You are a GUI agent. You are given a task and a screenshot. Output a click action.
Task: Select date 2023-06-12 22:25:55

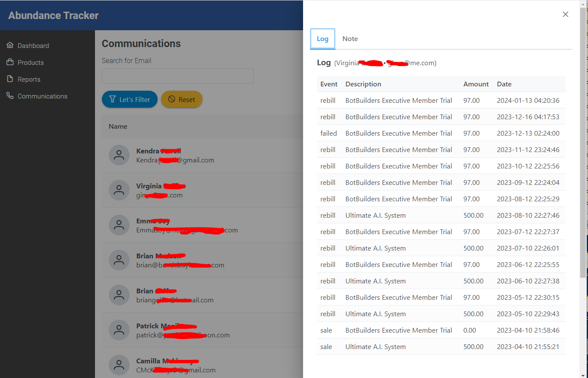528,265
